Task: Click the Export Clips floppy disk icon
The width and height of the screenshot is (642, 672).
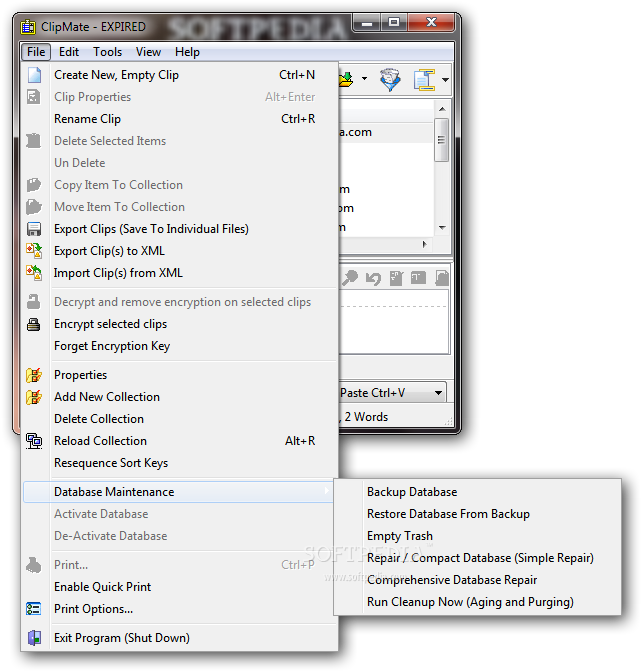Action: [x=34, y=229]
